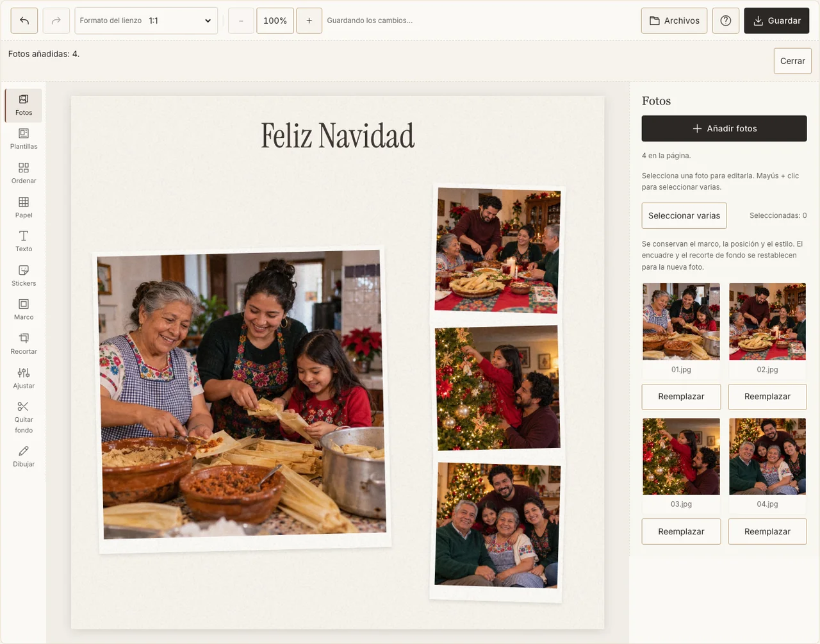Screen dimensions: 820x644
Task: Select the 04.jpg thumbnail
Action: [x=767, y=456]
